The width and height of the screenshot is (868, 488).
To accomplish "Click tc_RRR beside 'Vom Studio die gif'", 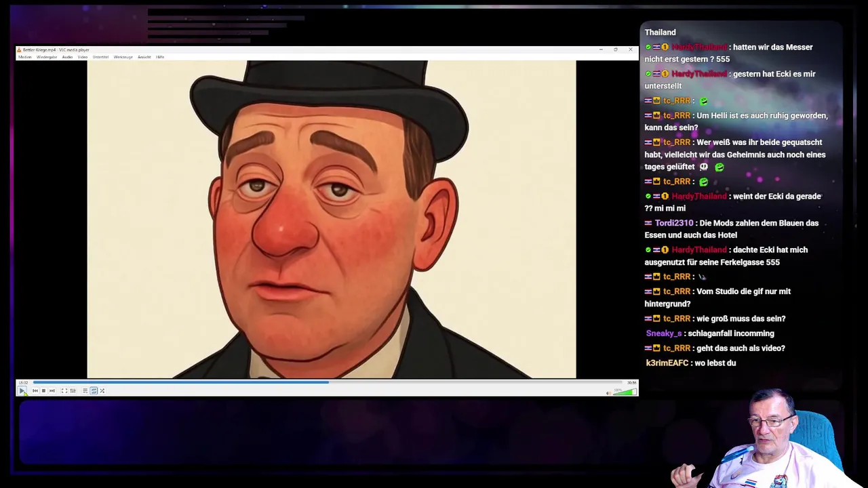I will pos(677,291).
